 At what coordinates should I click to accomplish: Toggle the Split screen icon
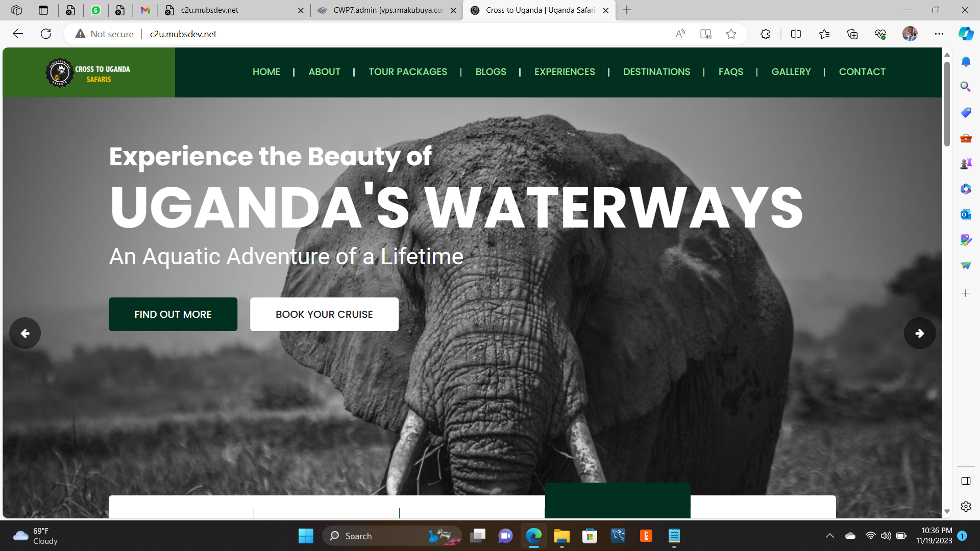coord(796,34)
